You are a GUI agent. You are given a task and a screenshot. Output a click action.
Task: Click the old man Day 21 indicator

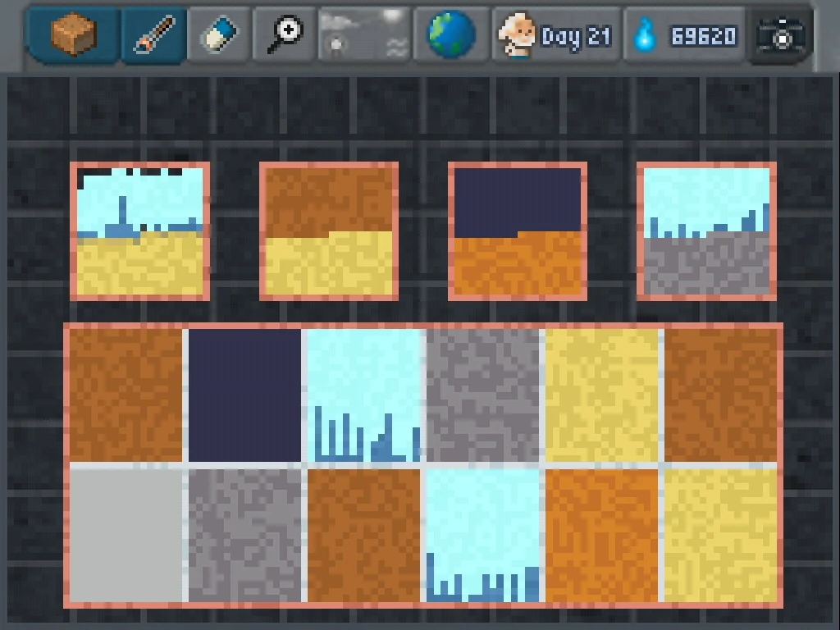point(556,35)
